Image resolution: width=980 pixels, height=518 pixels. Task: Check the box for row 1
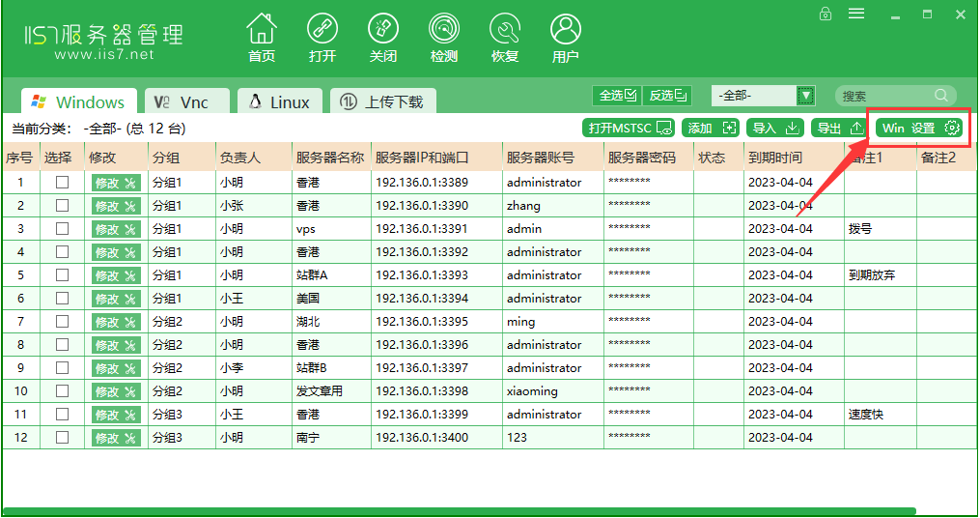pos(62,182)
